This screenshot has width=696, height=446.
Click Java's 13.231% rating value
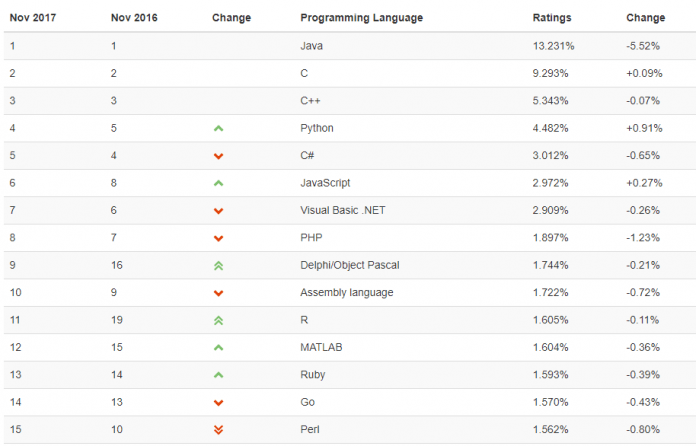pyautogui.click(x=554, y=46)
